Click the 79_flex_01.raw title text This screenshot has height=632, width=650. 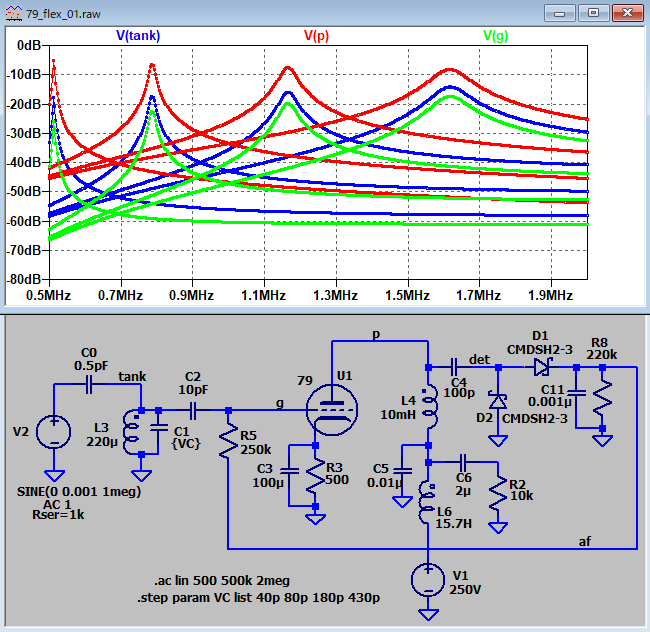pos(63,14)
